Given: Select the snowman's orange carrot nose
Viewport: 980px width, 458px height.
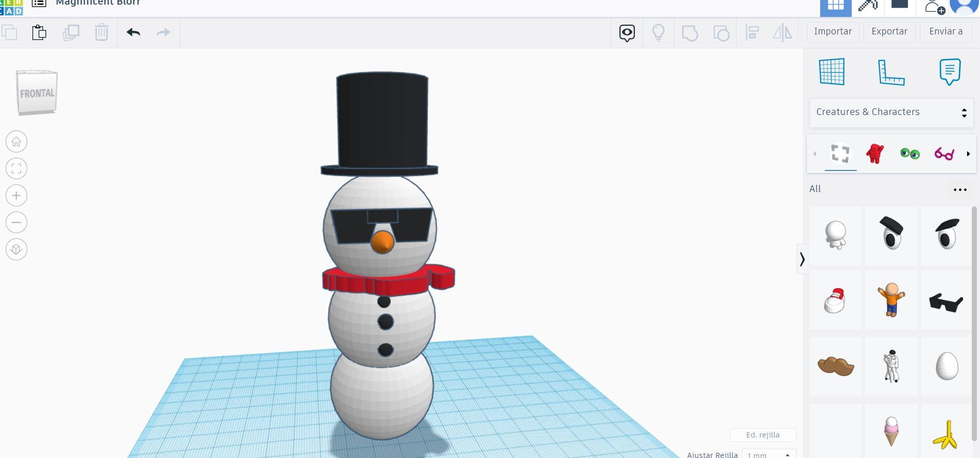Looking at the screenshot, I should [x=382, y=242].
